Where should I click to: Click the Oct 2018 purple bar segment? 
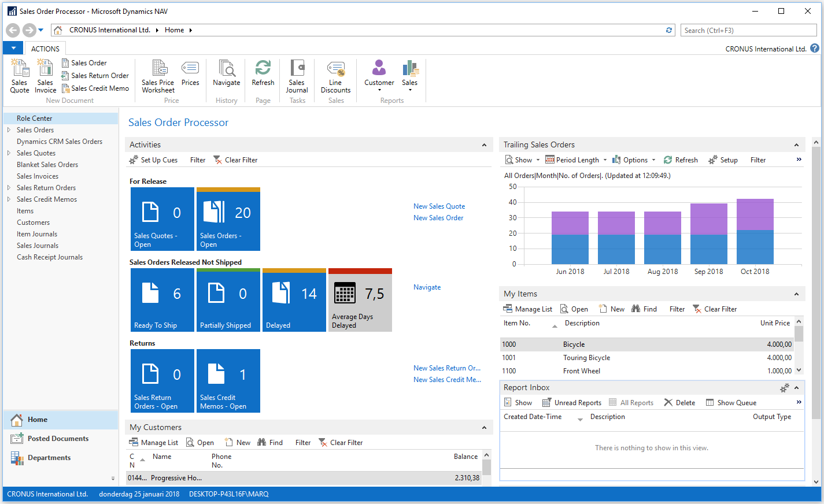(x=755, y=214)
